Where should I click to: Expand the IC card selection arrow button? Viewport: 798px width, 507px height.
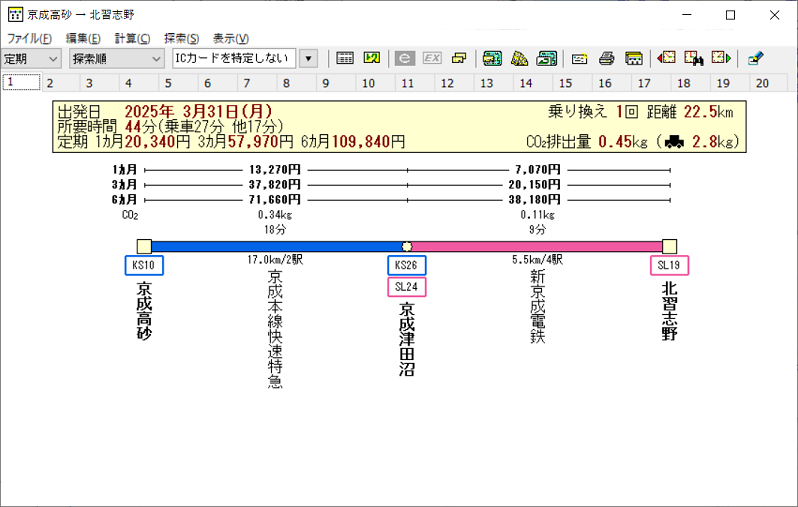pos(308,59)
